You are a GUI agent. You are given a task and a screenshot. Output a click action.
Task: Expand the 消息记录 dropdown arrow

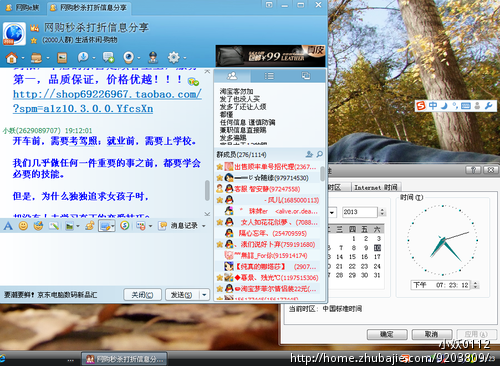pyautogui.click(x=203, y=226)
